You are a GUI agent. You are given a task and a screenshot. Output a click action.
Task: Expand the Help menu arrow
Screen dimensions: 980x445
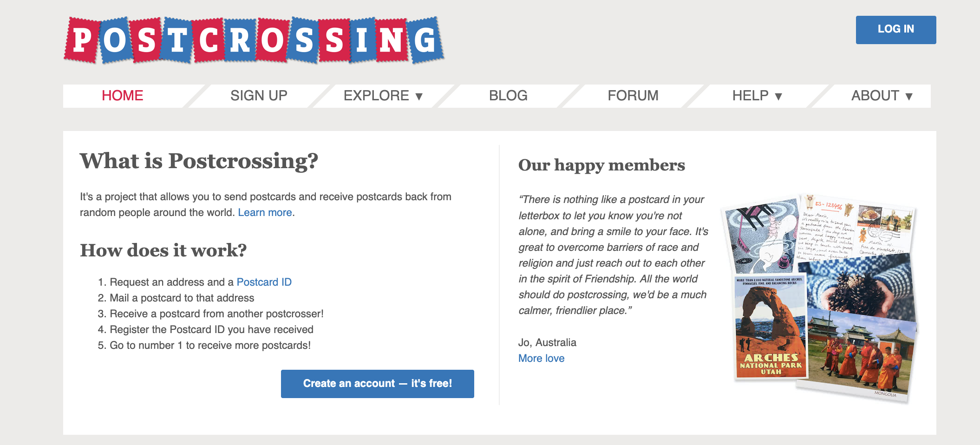tap(778, 96)
